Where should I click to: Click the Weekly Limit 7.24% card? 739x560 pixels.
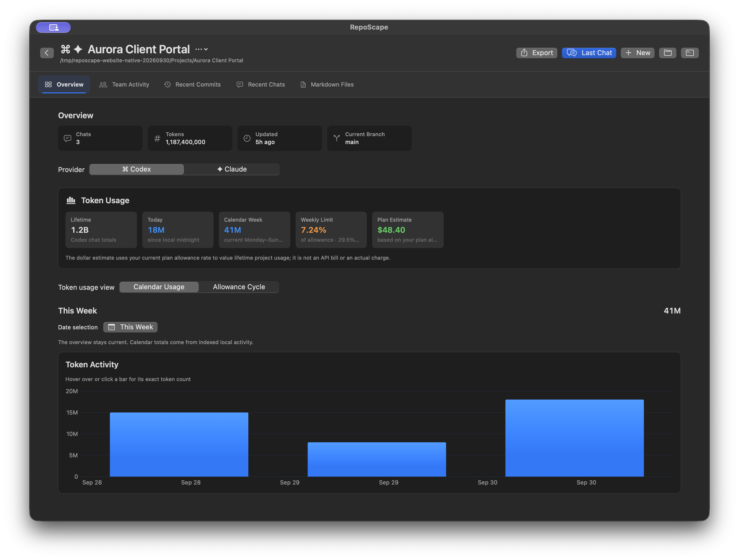(331, 230)
